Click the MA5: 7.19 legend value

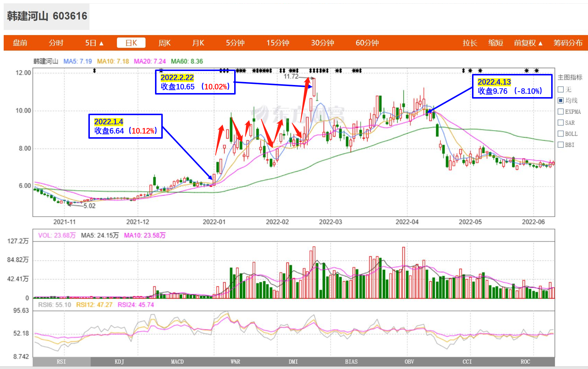pos(78,61)
